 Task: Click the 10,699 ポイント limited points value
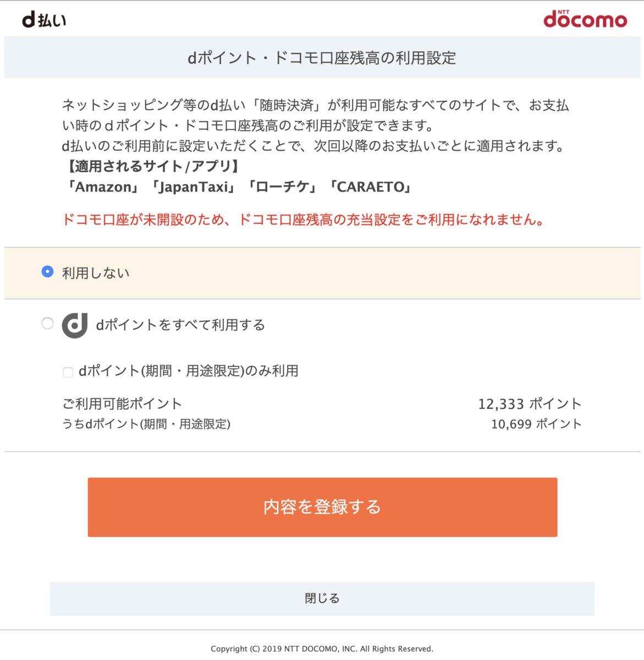pos(536,424)
